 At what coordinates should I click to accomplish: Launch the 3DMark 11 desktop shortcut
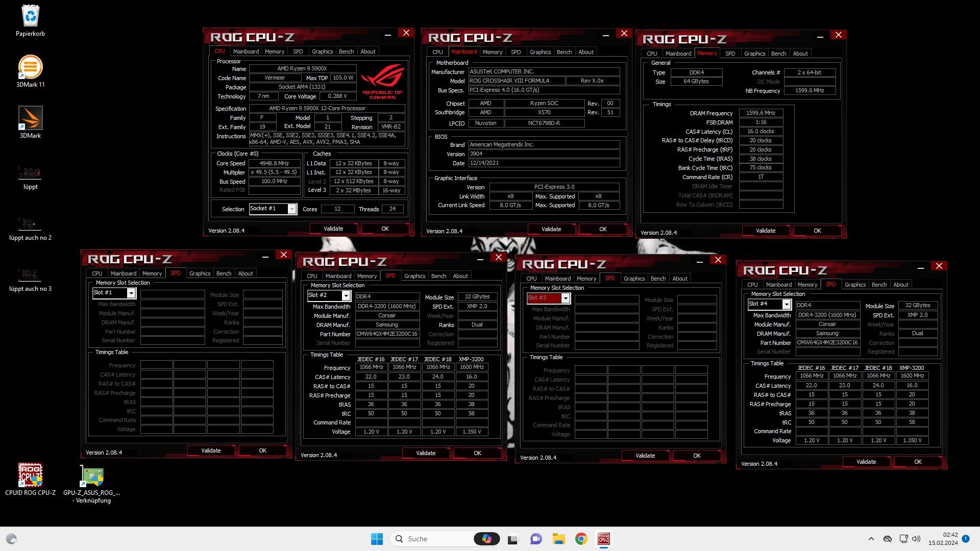point(30,67)
